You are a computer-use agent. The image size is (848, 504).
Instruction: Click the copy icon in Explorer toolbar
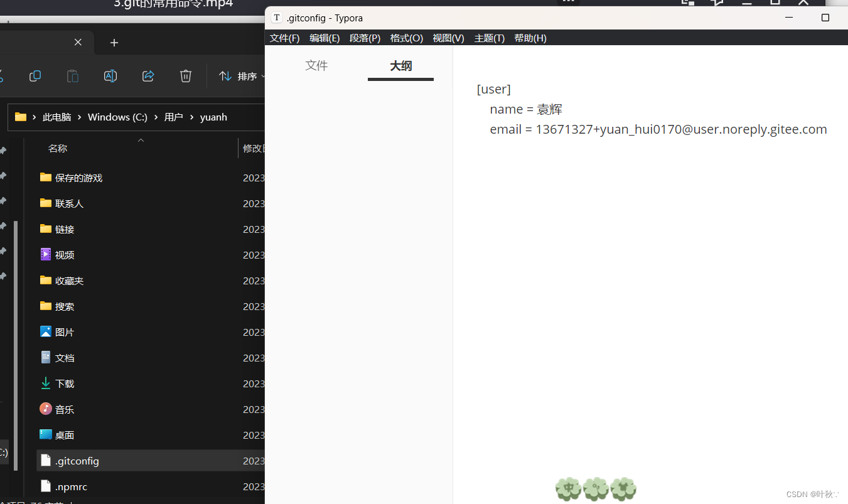[x=35, y=76]
